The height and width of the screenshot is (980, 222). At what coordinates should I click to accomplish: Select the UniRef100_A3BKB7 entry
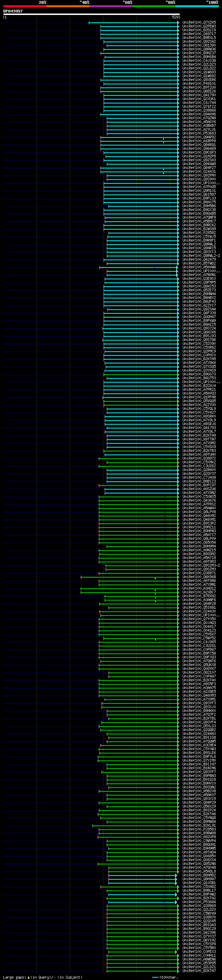coord(199,125)
